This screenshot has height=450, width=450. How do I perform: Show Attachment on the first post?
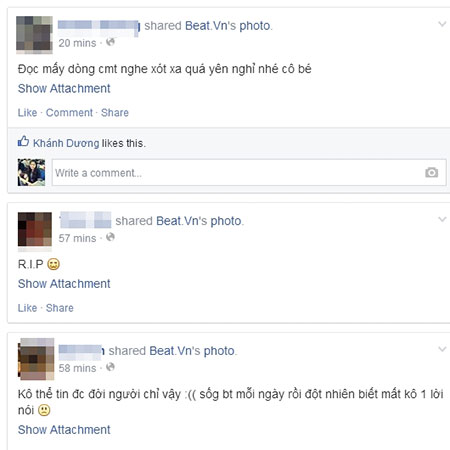[x=64, y=89]
